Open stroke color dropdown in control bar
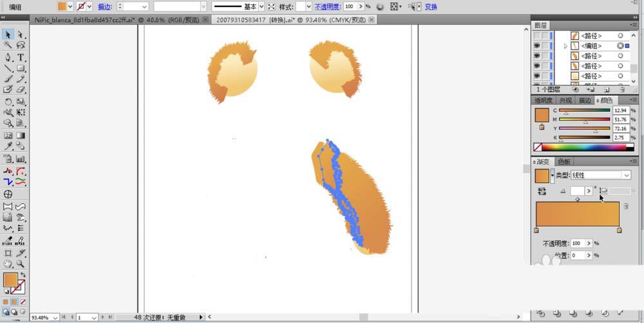 90,6
